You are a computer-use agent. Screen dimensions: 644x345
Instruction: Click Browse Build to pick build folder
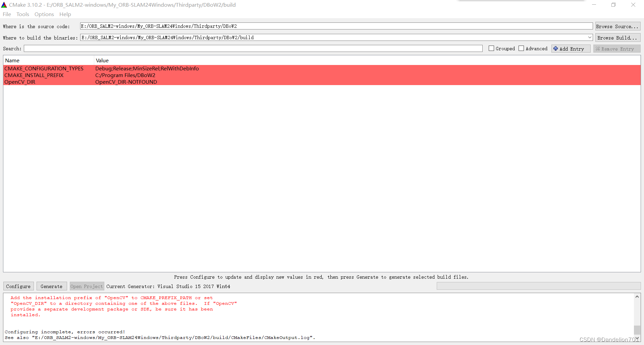point(618,38)
